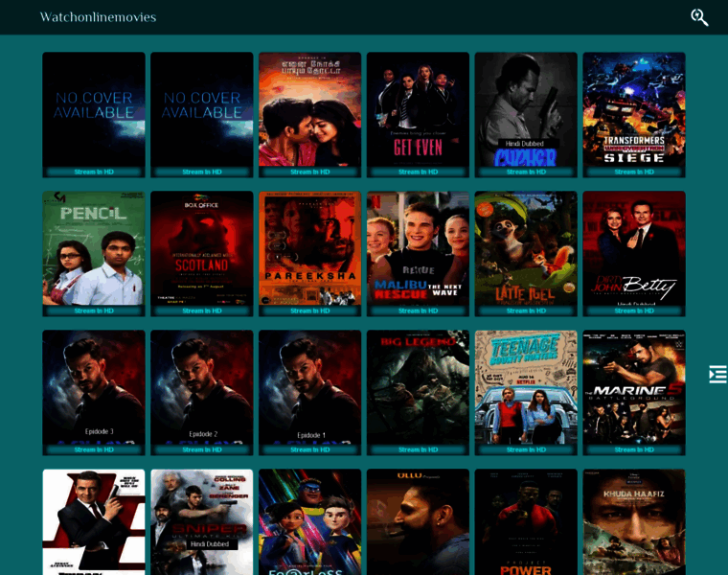728x575 pixels.
Task: Open the Latte Igel poster
Action: (526, 248)
